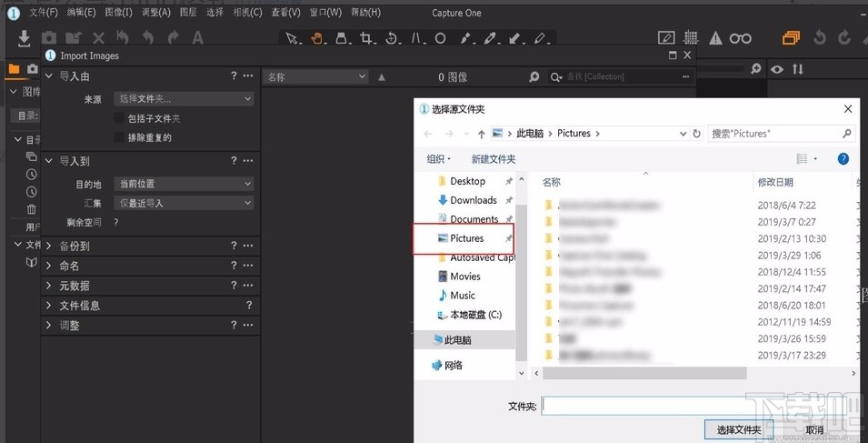Open the 汇集 仅最近导入 dropdown
The image size is (868, 443).
(x=184, y=203)
